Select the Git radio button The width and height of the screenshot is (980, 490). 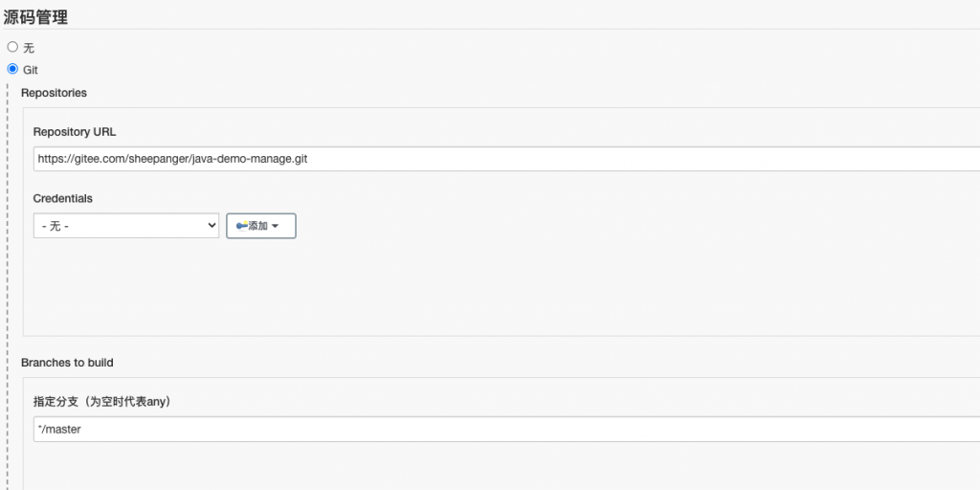click(x=12, y=69)
